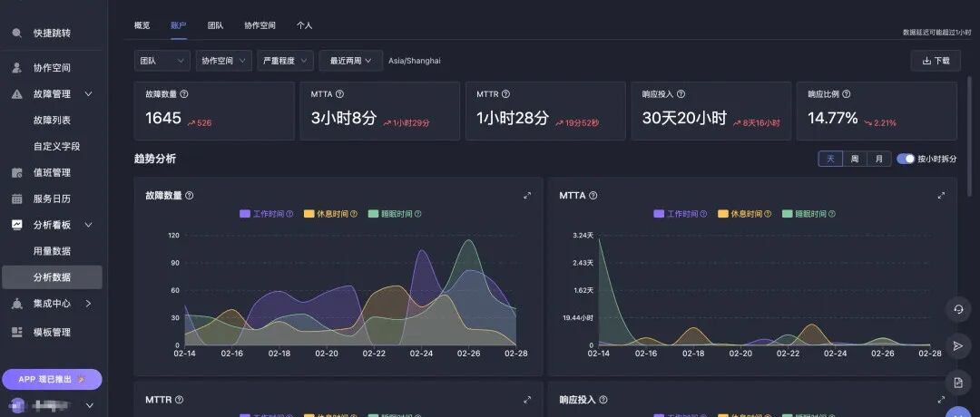Open 模板管理 sidebar entry
Screen dimensions: 980x417
52,332
